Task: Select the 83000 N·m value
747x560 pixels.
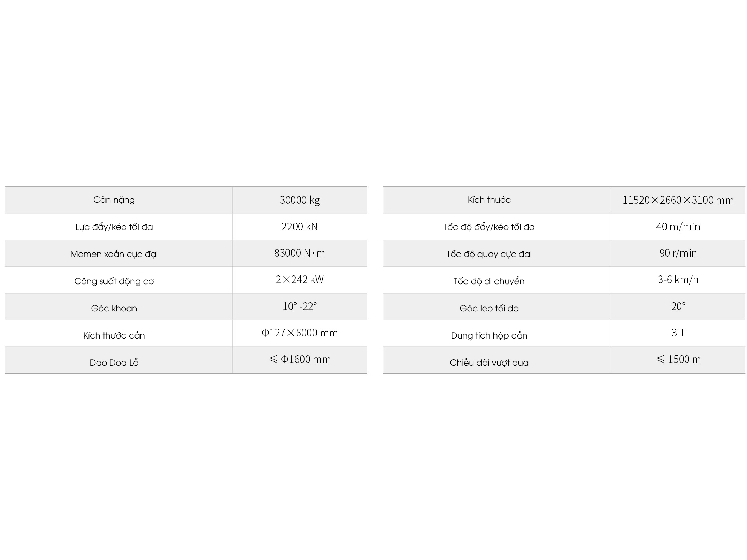Action: coord(300,253)
